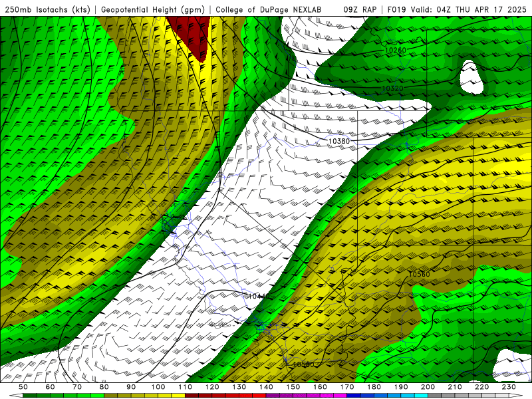The image size is (532, 399).
Task: Click "College of DuPage NEXLAB" in the header
Action: point(269,9)
